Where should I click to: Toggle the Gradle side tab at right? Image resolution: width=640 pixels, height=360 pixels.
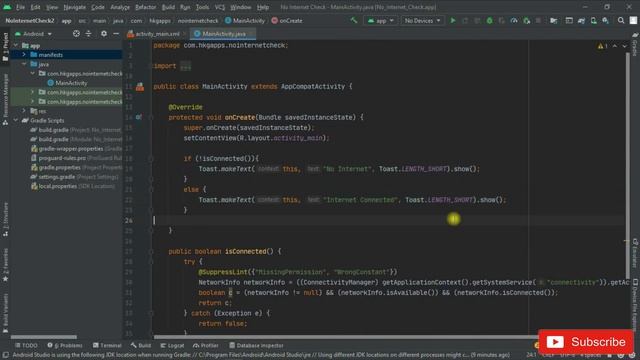(x=635, y=45)
